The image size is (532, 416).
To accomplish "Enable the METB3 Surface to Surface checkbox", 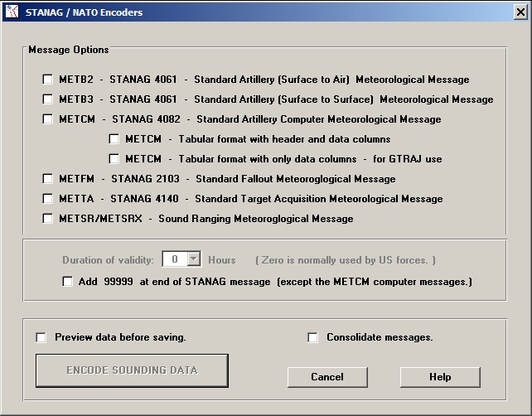I will coord(47,99).
